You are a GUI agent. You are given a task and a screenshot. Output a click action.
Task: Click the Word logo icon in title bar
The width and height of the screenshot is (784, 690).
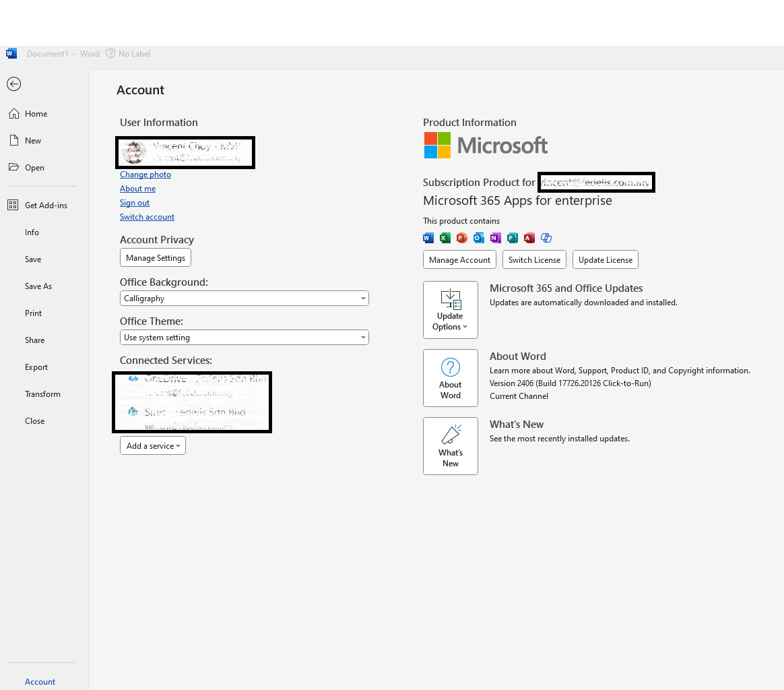[x=11, y=53]
